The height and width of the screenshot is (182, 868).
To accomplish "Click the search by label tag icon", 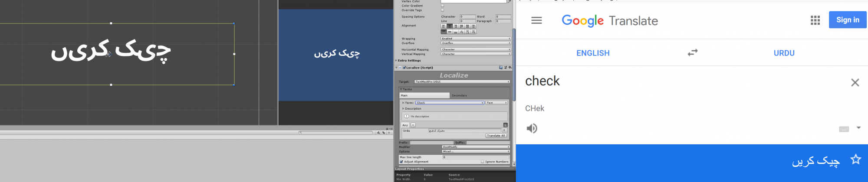I will pos(383,133).
